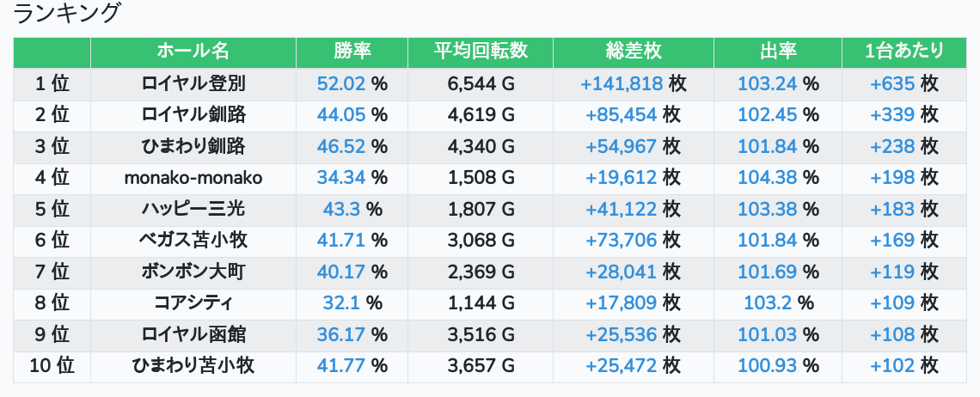The image size is (980, 397).
Task: Click the 52.02 win rate value
Action: (340, 83)
